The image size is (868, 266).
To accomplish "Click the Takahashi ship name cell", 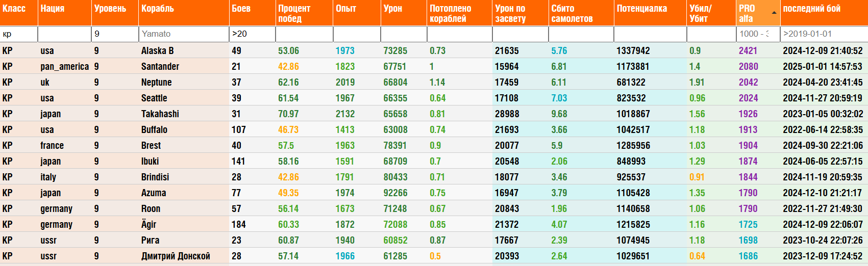I will (x=160, y=114).
